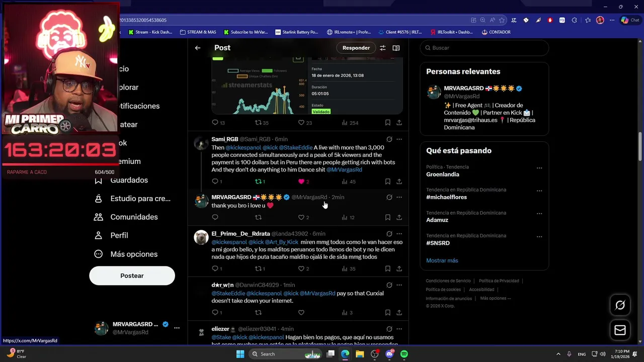This screenshot has height=362, width=644.
Task: Unlike Sami_RGB's comment pink heart
Action: point(301,182)
